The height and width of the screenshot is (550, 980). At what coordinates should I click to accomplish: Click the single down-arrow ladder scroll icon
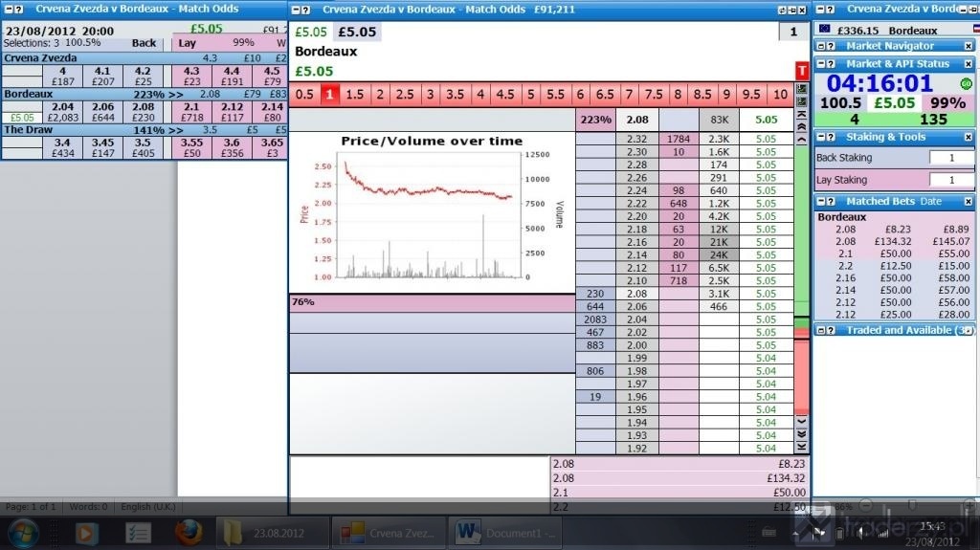click(802, 421)
